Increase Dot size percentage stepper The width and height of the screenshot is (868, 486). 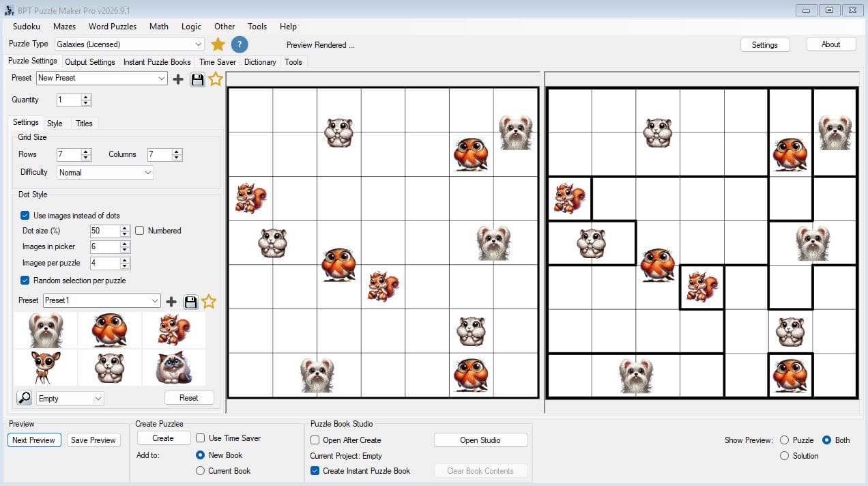click(x=125, y=228)
